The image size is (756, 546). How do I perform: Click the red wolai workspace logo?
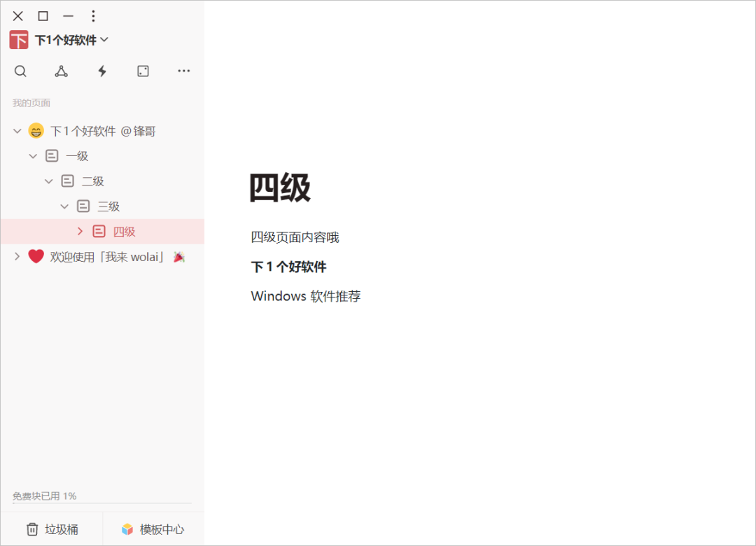pyautogui.click(x=18, y=40)
